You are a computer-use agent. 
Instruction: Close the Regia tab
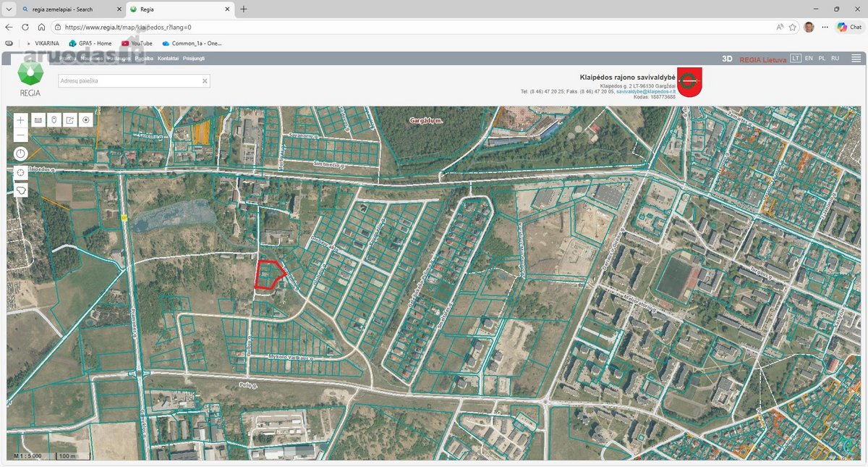tap(227, 9)
